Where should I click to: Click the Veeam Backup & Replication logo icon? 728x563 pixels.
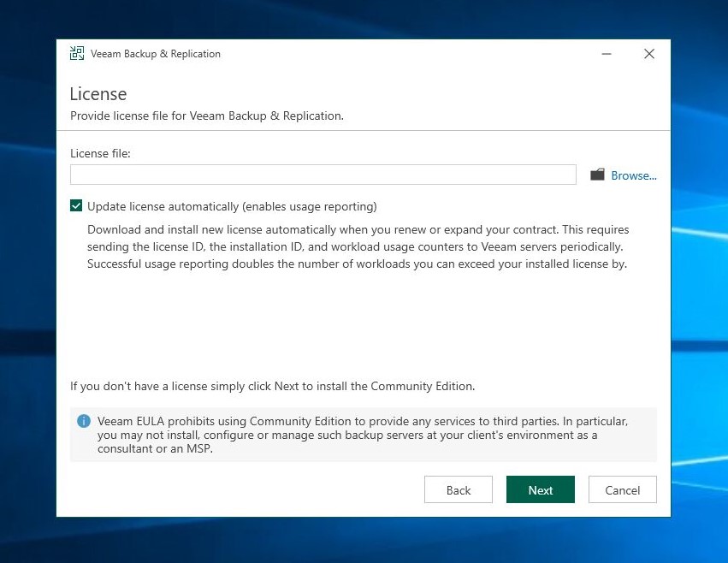[77, 53]
